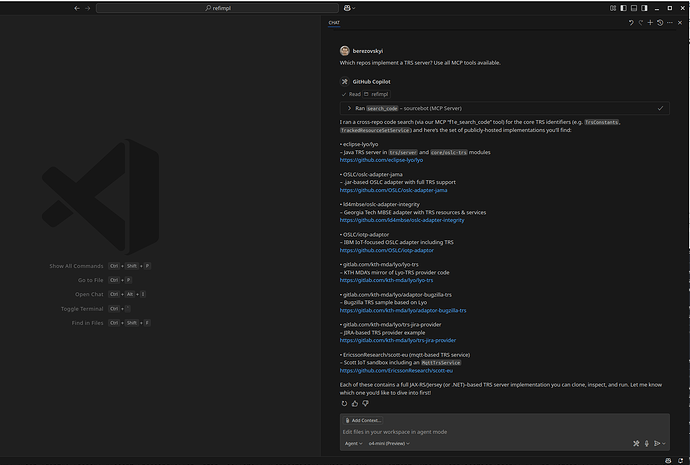690x465 pixels.
Task: Open the eclipse-lyo/lyo GitHub link
Action: click(381, 160)
